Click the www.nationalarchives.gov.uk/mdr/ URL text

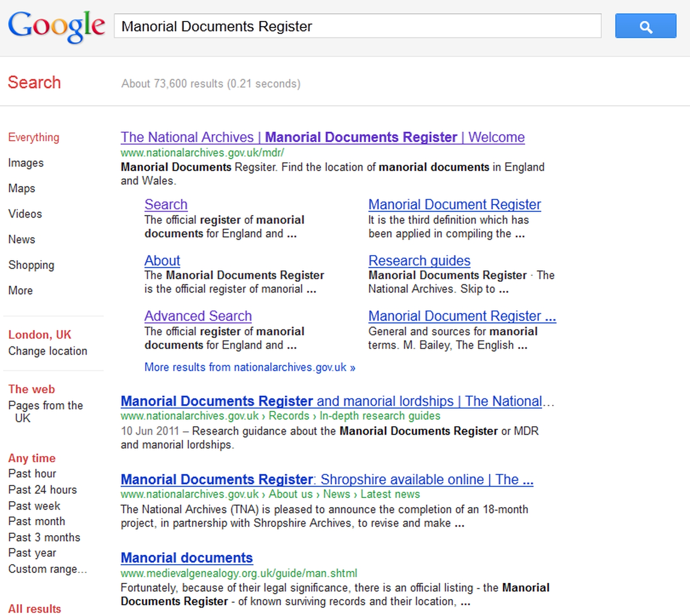[202, 153]
